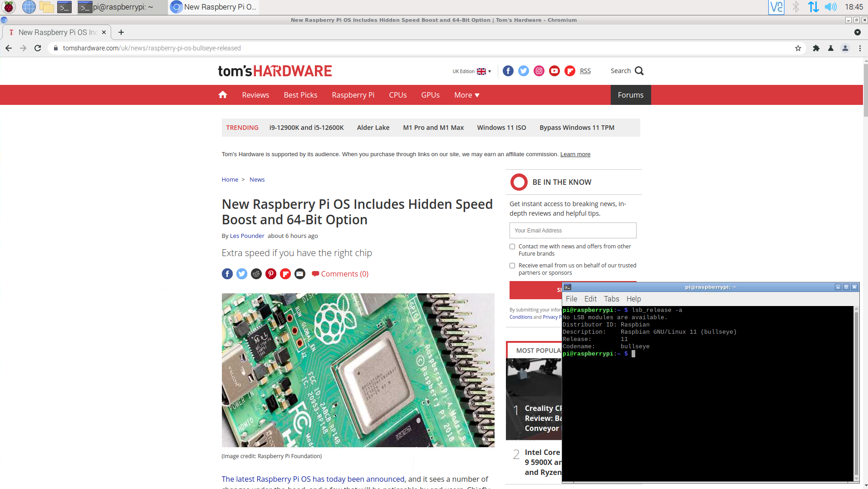Click the Learn more affiliate link
Viewport: 868px width, 489px height.
[575, 154]
